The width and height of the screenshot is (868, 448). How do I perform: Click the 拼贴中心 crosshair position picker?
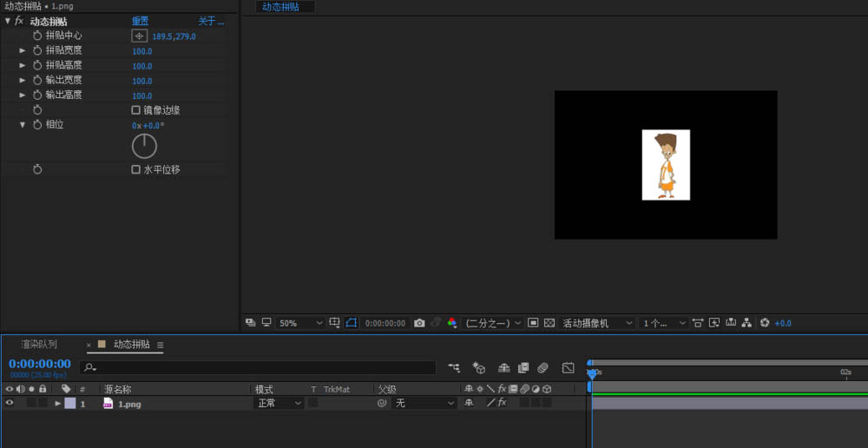139,36
